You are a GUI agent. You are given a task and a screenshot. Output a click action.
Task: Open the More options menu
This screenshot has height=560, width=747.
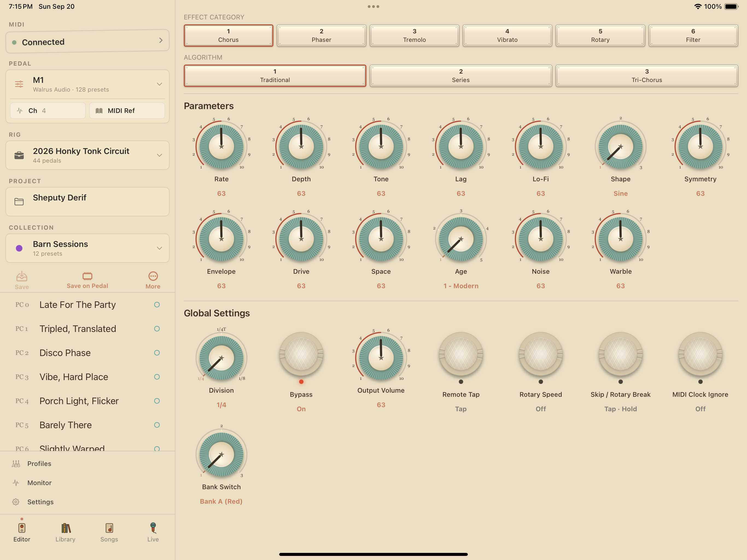coord(153,280)
